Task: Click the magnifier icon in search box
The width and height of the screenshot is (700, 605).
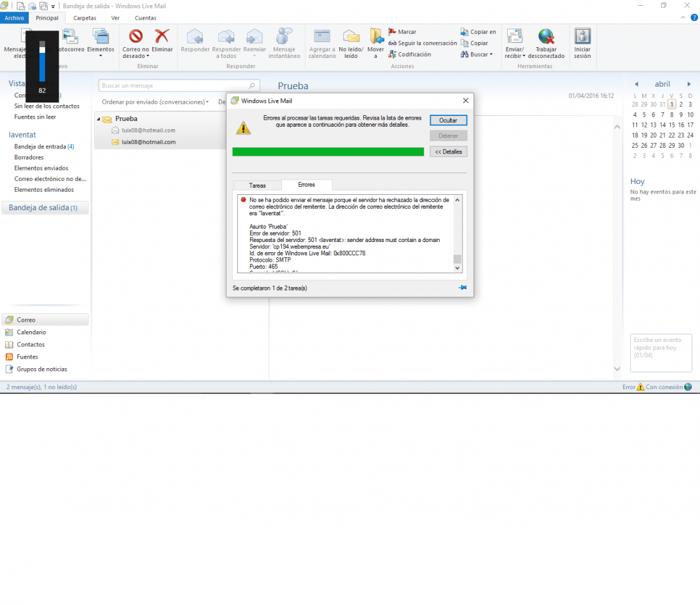Action: (252, 85)
